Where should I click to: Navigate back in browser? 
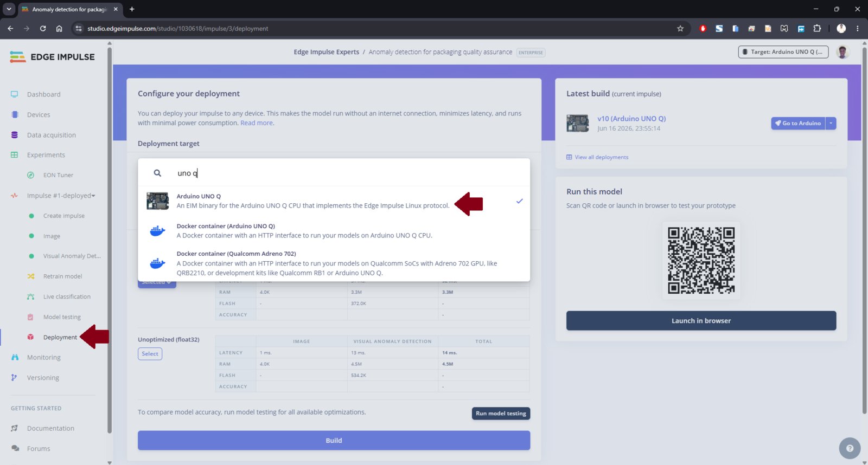[x=10, y=29]
